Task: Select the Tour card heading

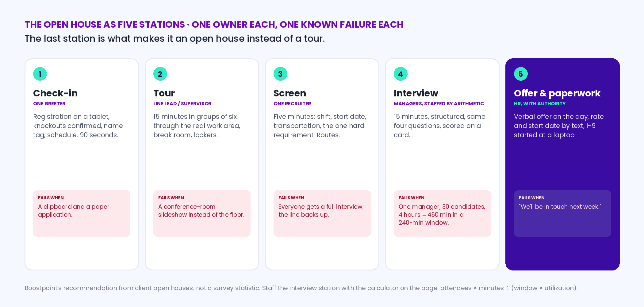Action: pos(164,93)
